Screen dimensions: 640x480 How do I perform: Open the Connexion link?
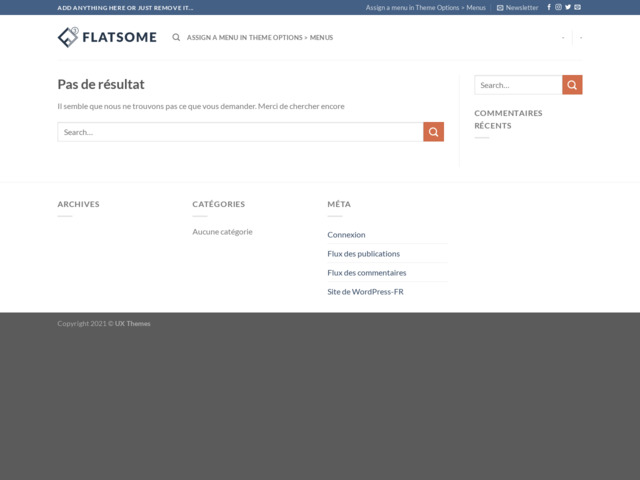click(x=346, y=234)
